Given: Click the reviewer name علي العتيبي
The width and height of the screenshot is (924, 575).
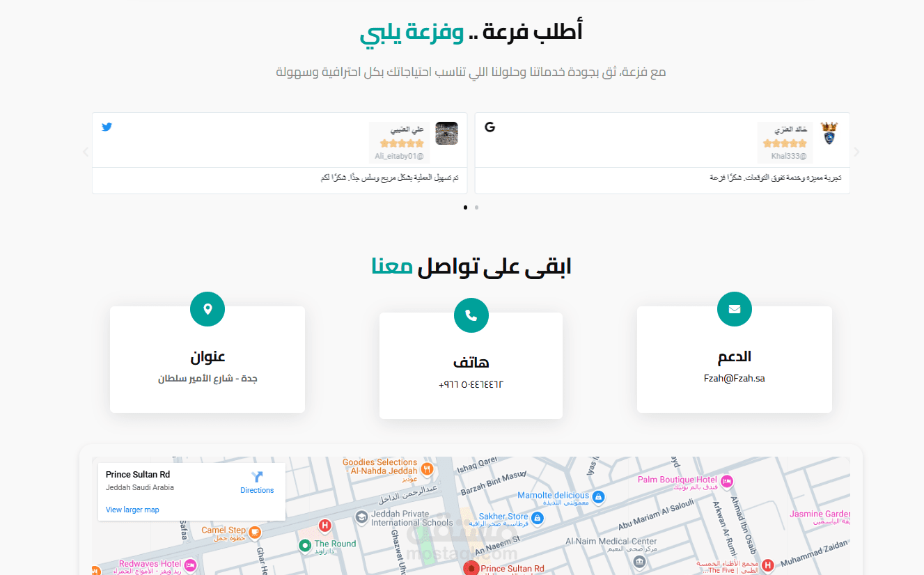Looking at the screenshot, I should (407, 129).
